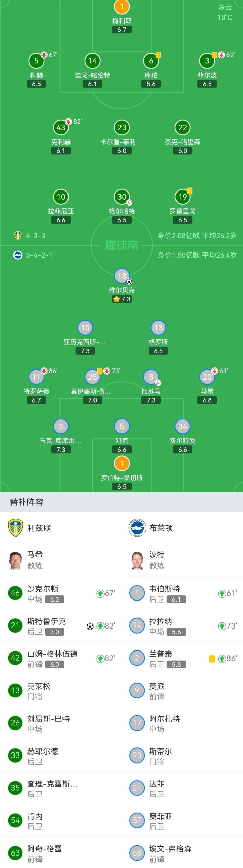Viewport: 243px width, 868px height.
Task: Click the Leeds United crest beside 4-3-3
Action: tap(18, 236)
